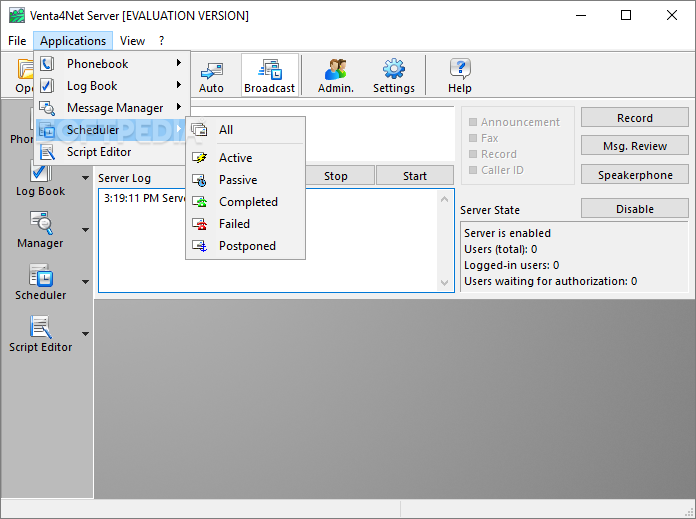Image resolution: width=696 pixels, height=519 pixels.
Task: Open the Admin. users icon
Action: [336, 69]
